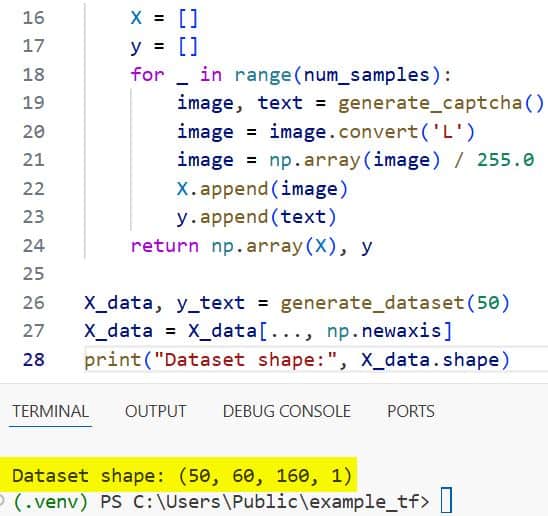Switch to the TERMINAL tab
Image resolution: width=548 pixels, height=516 pixels.
coord(50,411)
